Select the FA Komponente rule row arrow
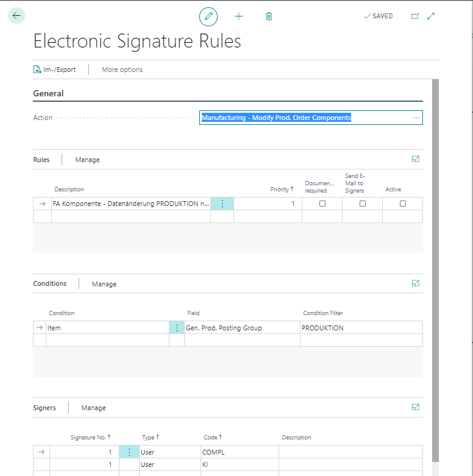Image resolution: width=473 pixels, height=476 pixels. coord(42,204)
